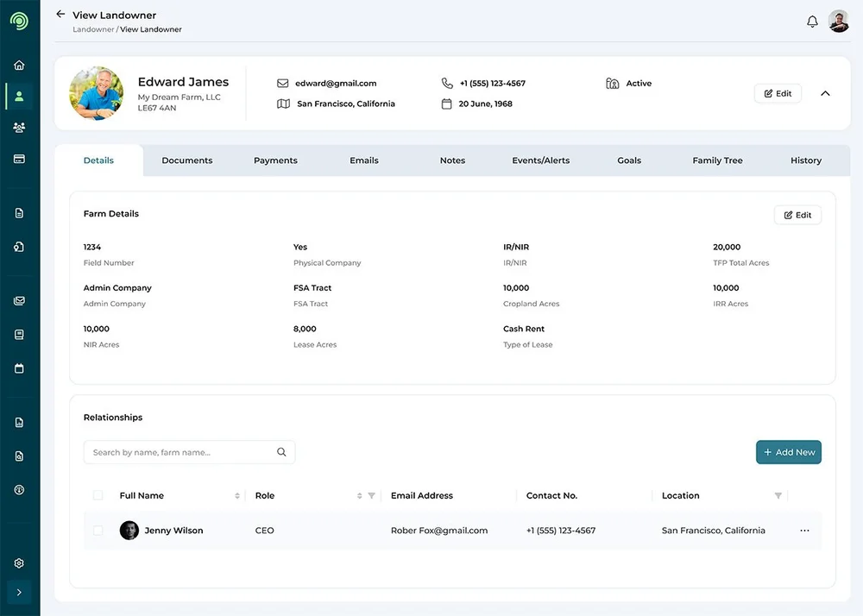Click Edit on the Farm Details section

797,215
